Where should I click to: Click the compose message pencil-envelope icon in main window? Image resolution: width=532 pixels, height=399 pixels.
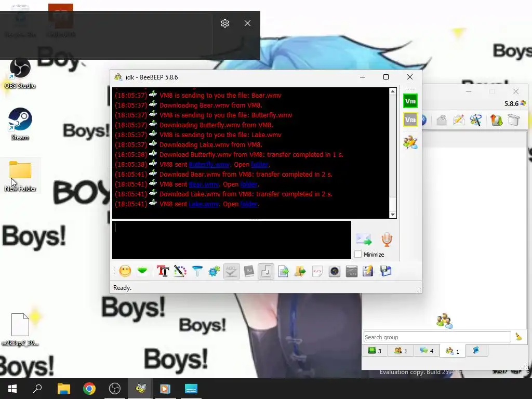tap(458, 120)
